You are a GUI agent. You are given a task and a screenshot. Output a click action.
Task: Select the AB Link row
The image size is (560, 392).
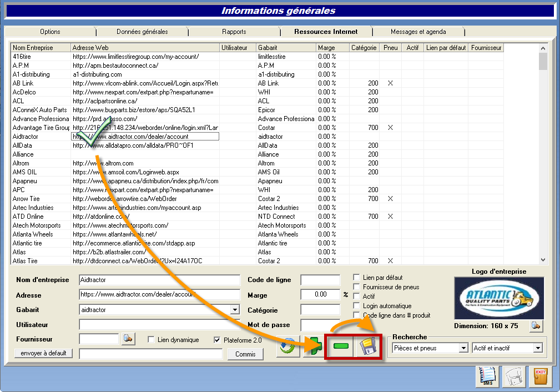(x=257, y=83)
